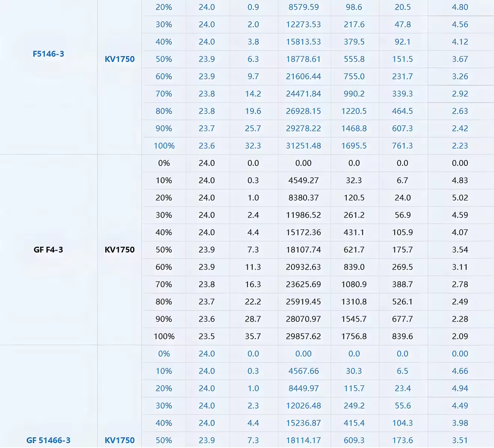Viewport: 494px width, 448px height.
Task: Select the cell showing 8579.59
Action: tap(304, 7)
